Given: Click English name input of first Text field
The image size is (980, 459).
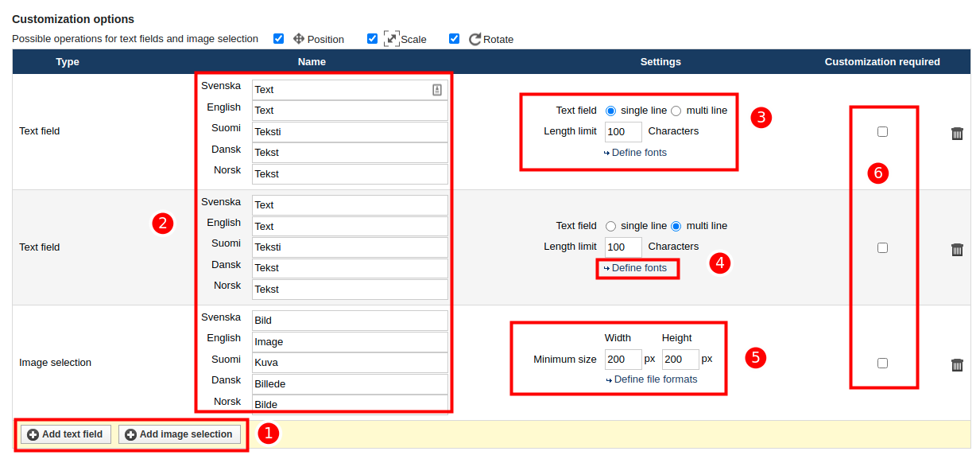Looking at the screenshot, I should [x=350, y=111].
